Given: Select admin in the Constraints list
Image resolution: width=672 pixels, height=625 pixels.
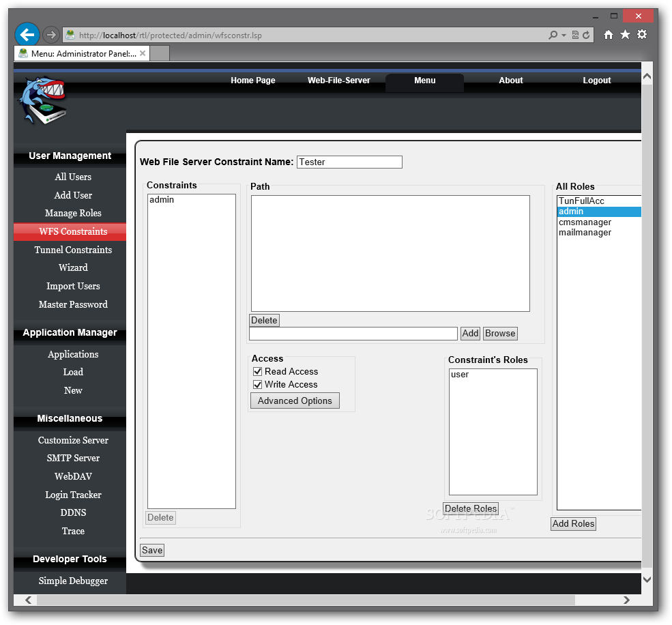Looking at the screenshot, I should [192, 200].
